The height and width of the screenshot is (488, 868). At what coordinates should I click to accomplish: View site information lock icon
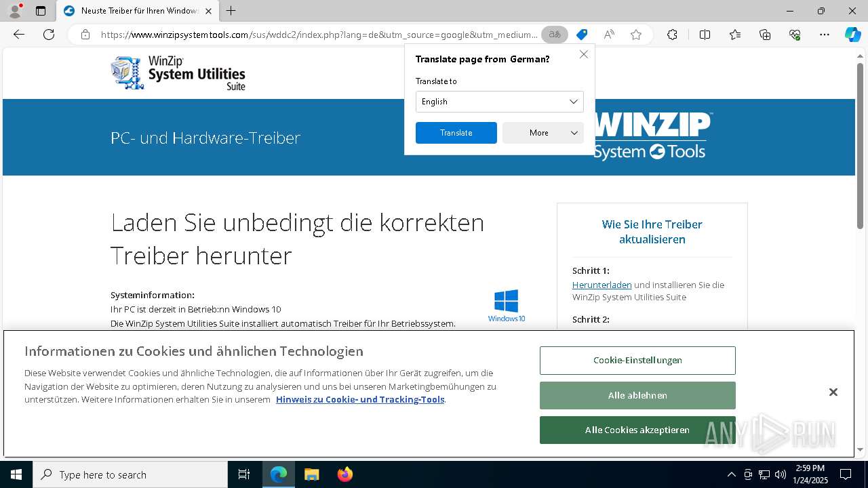pos(85,35)
